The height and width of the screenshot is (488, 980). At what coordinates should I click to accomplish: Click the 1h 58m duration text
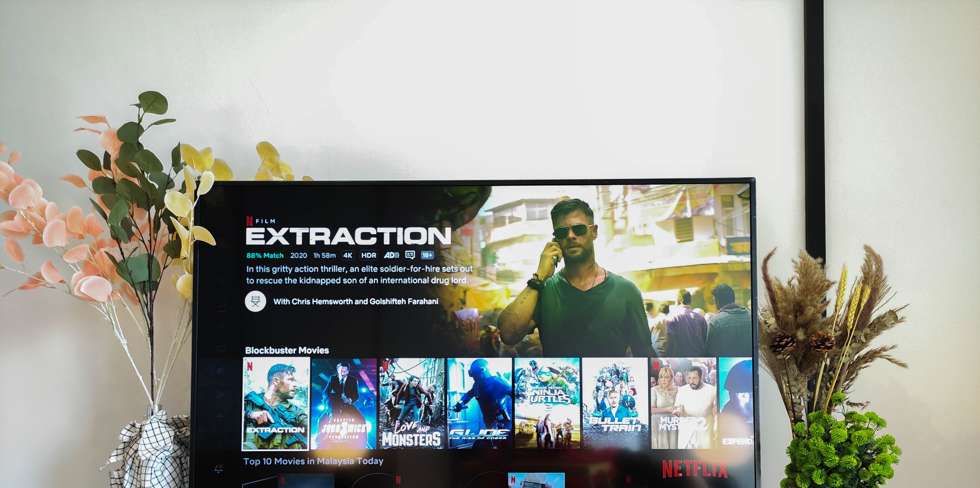click(x=325, y=255)
